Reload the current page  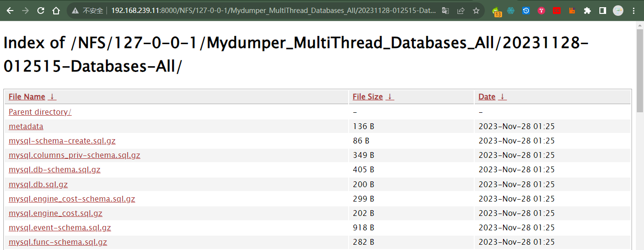41,11
